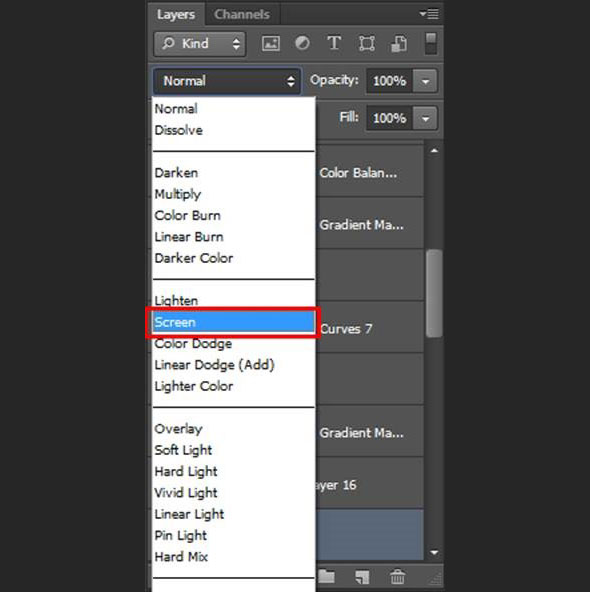Image resolution: width=590 pixels, height=592 pixels.
Task: Click the new group folder icon
Action: 326,577
